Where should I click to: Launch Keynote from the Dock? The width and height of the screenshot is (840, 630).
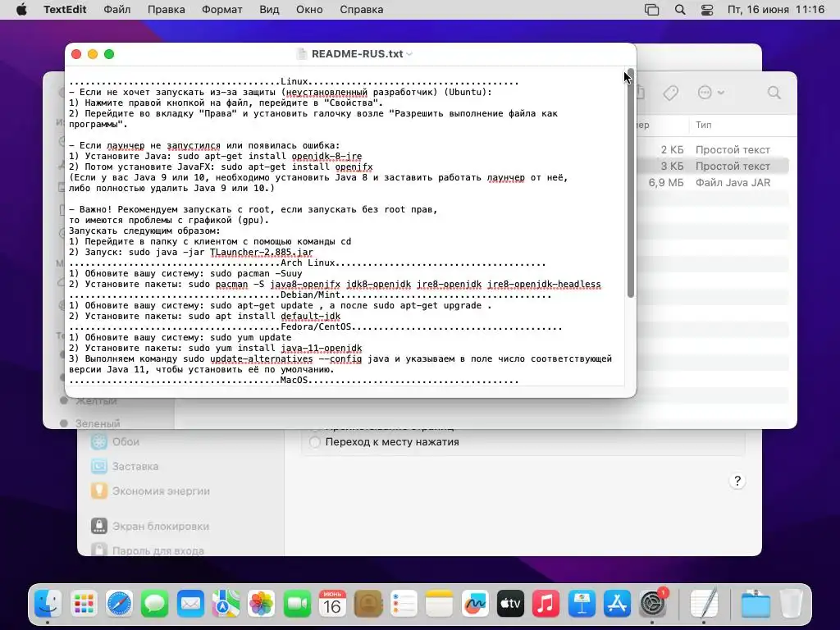(582, 605)
